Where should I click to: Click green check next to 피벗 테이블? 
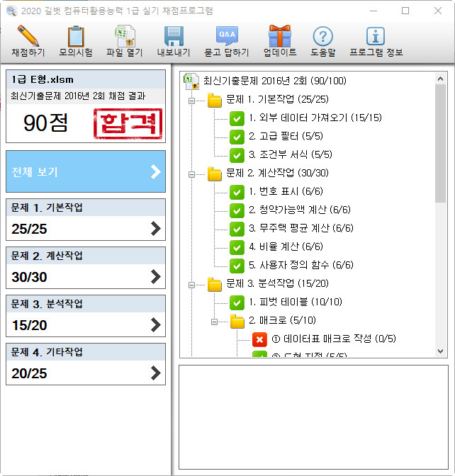[x=237, y=302]
